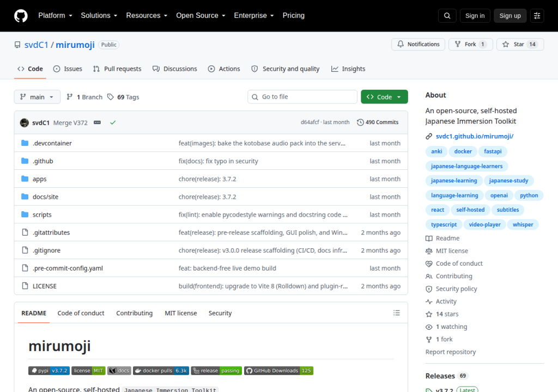Click Report repository link
The height and width of the screenshot is (392, 558).
tap(451, 352)
